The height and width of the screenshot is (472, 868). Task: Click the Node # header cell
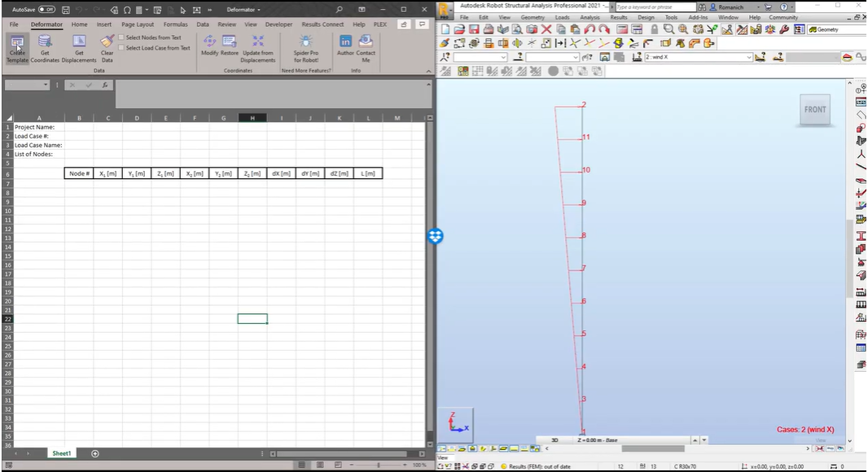[79, 173]
